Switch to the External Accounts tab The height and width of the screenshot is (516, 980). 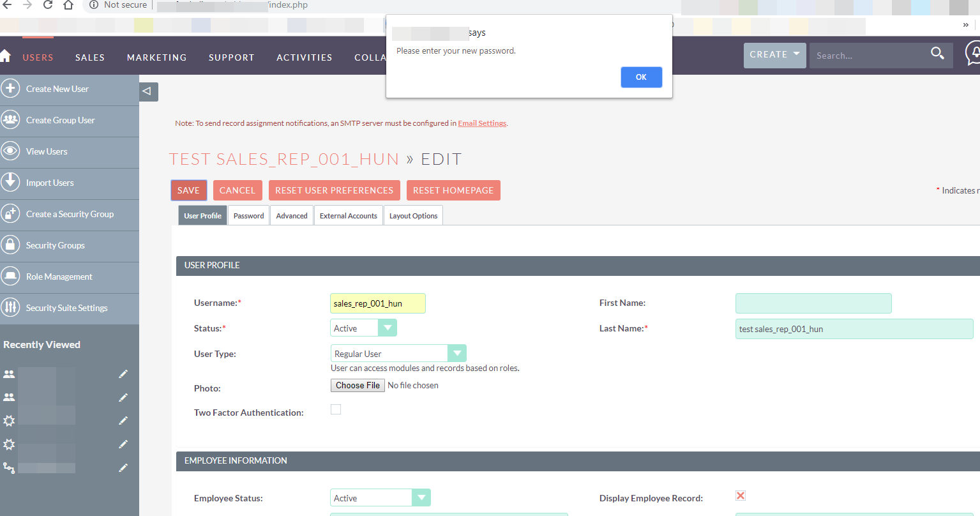349,216
